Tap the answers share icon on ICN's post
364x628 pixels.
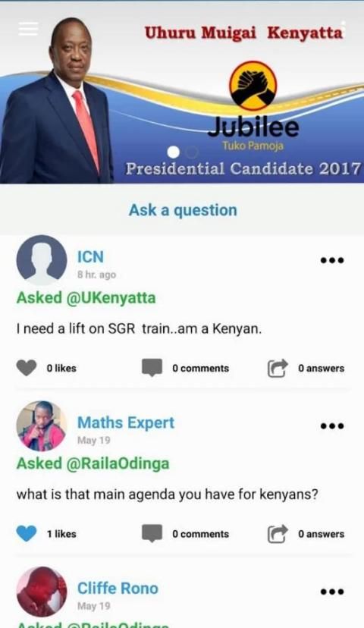[x=278, y=368]
